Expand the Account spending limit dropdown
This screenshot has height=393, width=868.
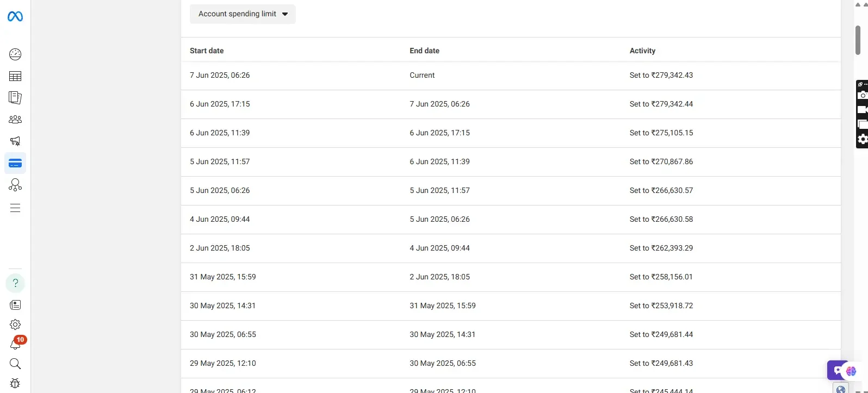point(243,14)
